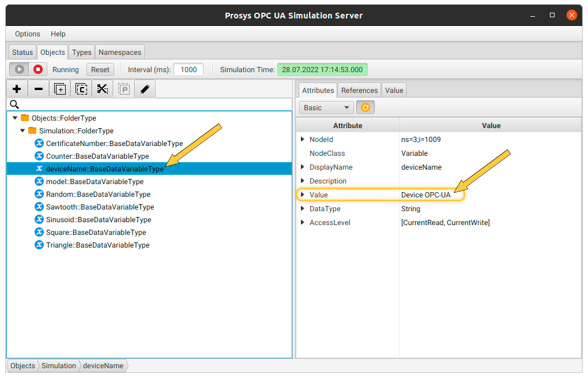This screenshot has height=378, width=588.
Task: Click the Value column header
Action: pyautogui.click(x=491, y=125)
